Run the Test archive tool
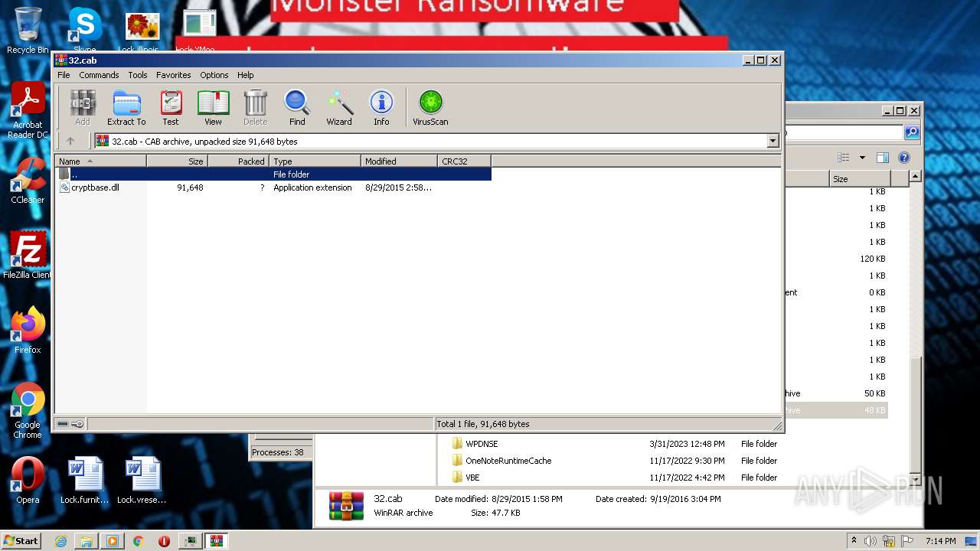980x551 pixels. 171,107
